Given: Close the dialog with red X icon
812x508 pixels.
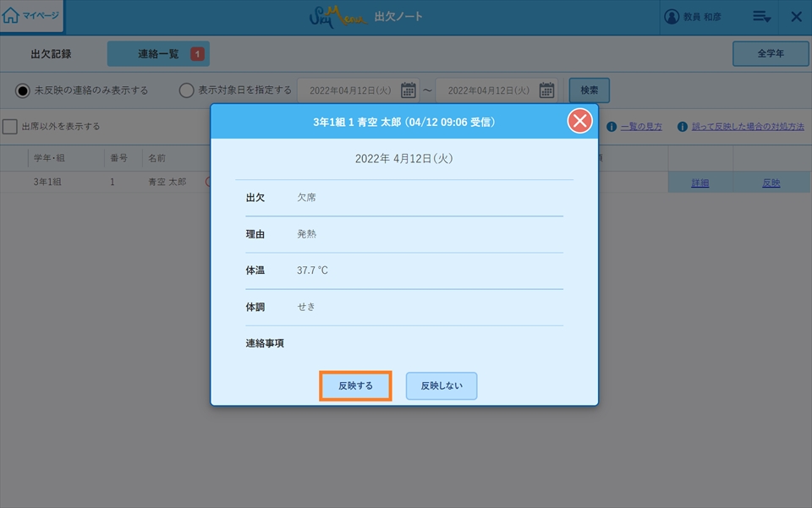Looking at the screenshot, I should 579,122.
